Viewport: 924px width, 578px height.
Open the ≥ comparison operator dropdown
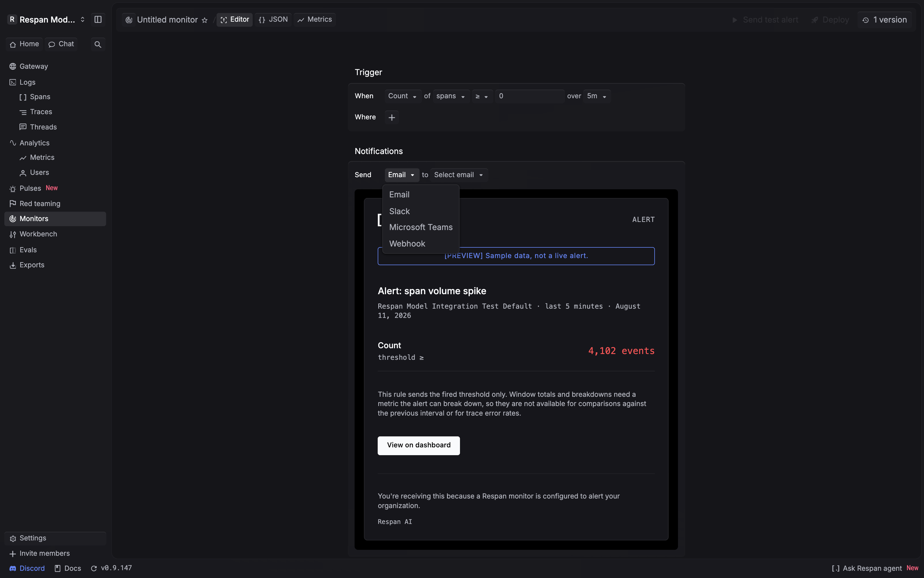[482, 96]
